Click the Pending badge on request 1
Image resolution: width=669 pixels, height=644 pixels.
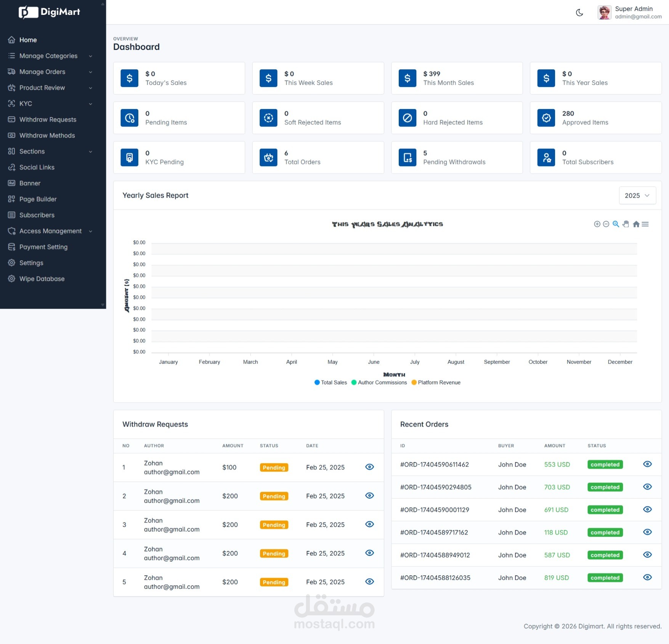(x=274, y=468)
